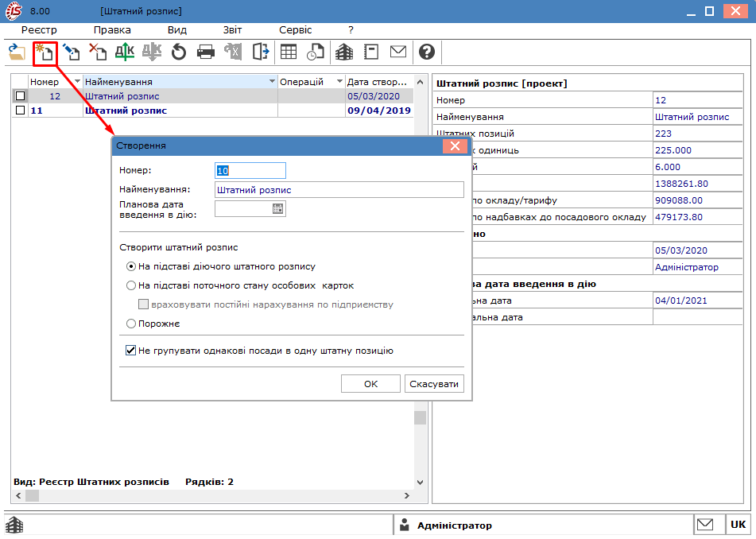Click the vertical scrollbar thumb of registry
756x539 pixels.
point(420,417)
